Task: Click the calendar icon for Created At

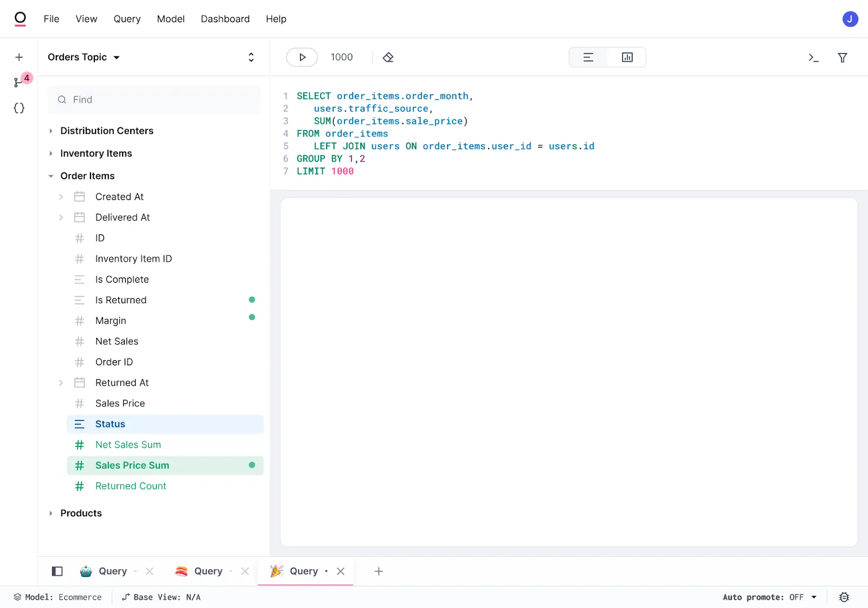Action: (x=80, y=196)
